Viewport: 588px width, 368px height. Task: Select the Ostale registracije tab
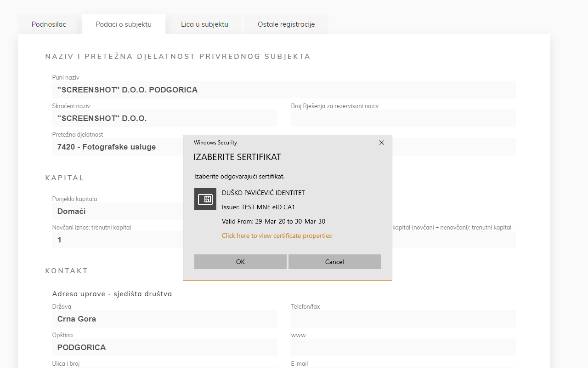[286, 24]
